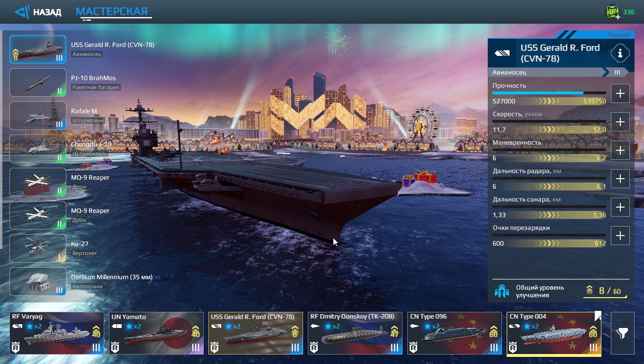Click the 612 next reload points value

600,244
